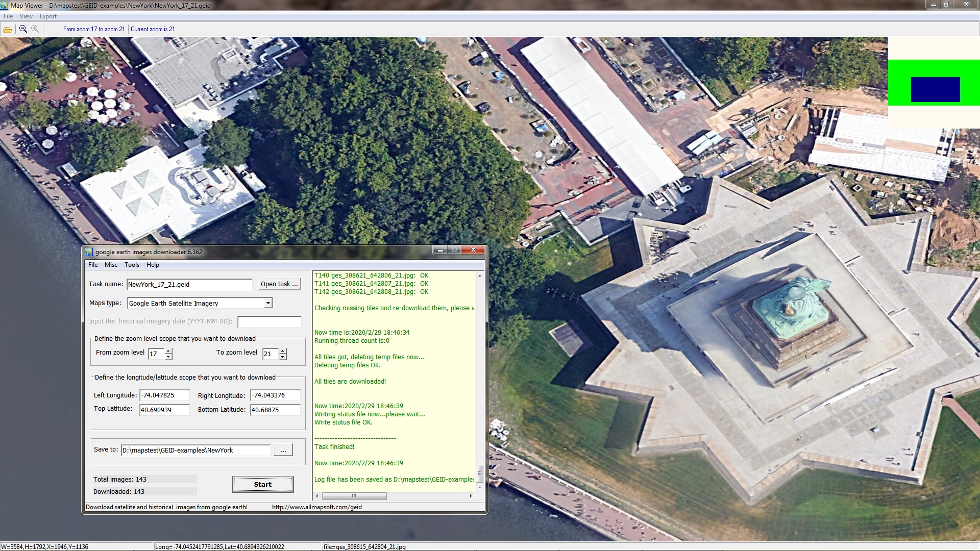The height and width of the screenshot is (551, 980).
Task: Drag the log panel horizontal scrollbar
Action: [x=353, y=496]
